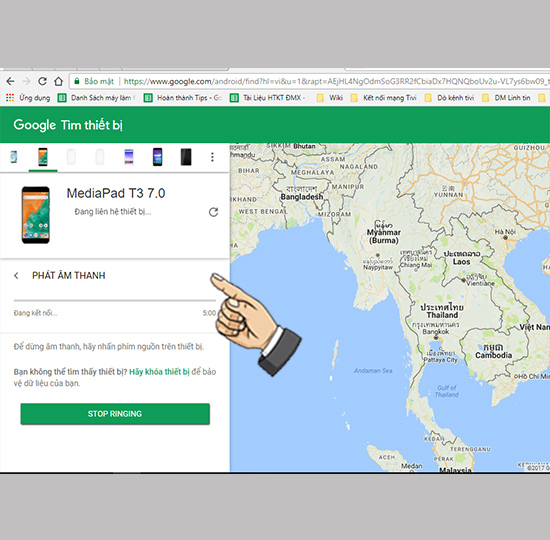Click the Bảo mật secure lock icon

[x=77, y=81]
